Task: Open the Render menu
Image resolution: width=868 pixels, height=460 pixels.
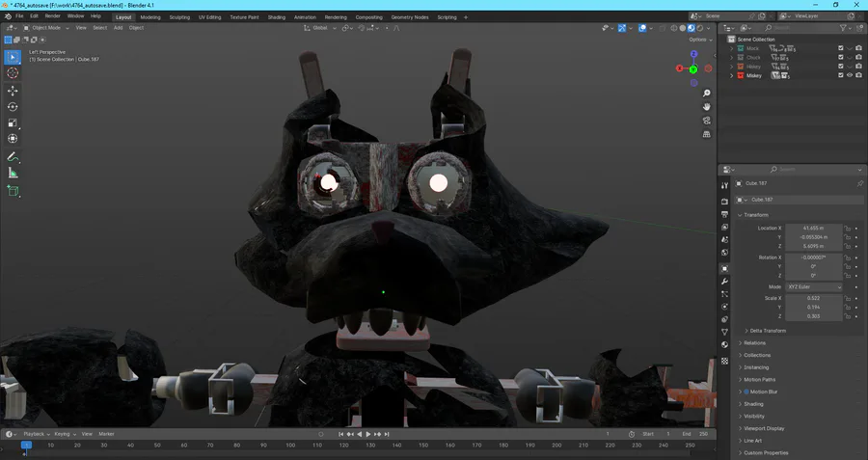Action: (53, 16)
